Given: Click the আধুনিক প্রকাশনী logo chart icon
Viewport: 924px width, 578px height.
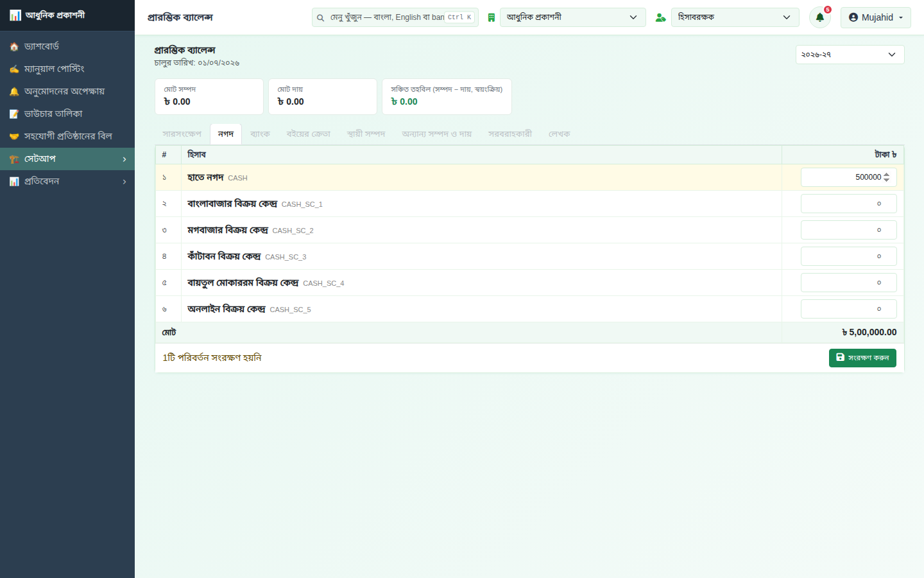Looking at the screenshot, I should pyautogui.click(x=15, y=15).
